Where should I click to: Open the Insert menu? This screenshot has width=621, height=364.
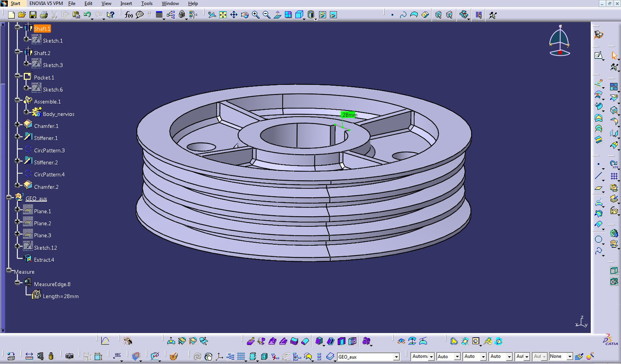pos(126,3)
